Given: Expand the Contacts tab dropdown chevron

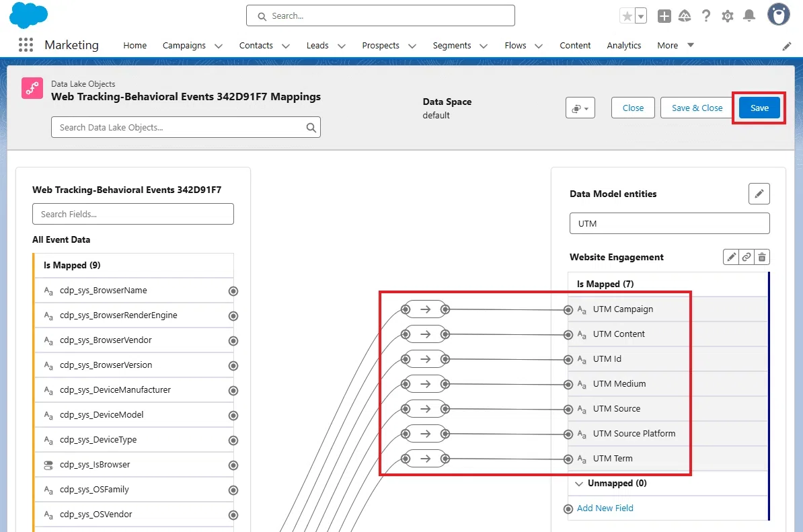Looking at the screenshot, I should (x=286, y=46).
